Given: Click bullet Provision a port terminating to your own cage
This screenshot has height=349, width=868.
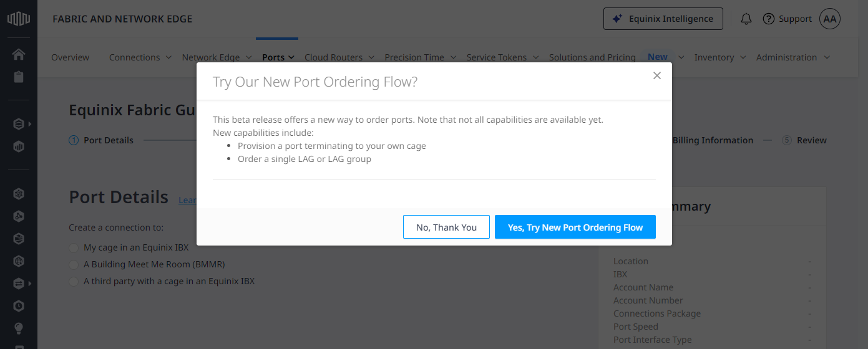Looking at the screenshot, I should coord(332,146).
